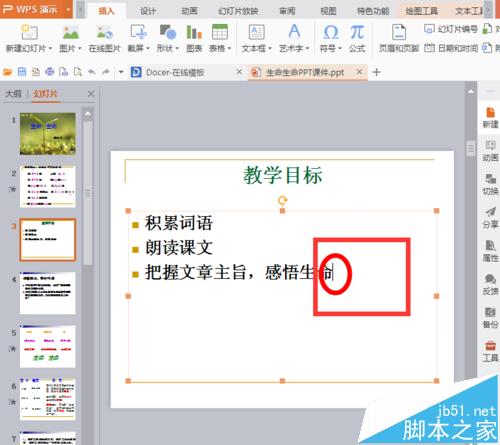Insert a table (表格) icon
This screenshot has width=500, height=445.
coord(220,32)
